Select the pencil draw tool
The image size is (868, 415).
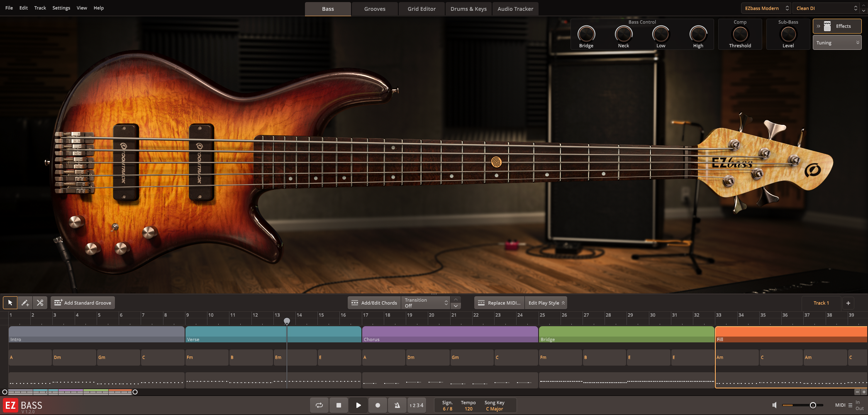point(25,303)
